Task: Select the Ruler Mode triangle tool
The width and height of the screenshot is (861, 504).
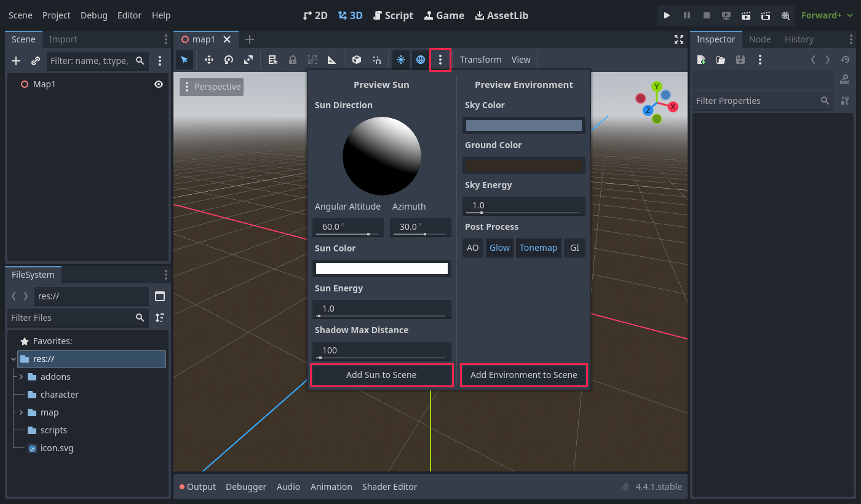Action: (x=332, y=60)
